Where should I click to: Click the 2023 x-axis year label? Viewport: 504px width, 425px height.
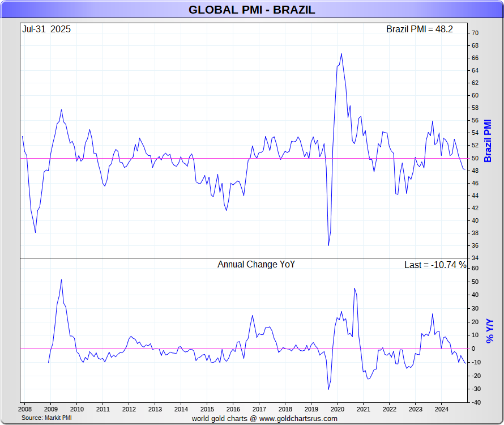(x=415, y=409)
